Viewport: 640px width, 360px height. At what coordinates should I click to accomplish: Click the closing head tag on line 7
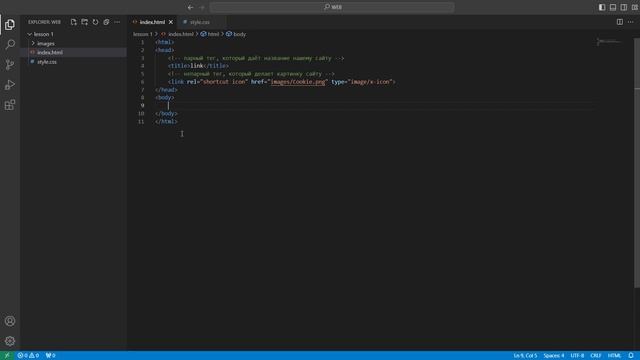[166, 90]
